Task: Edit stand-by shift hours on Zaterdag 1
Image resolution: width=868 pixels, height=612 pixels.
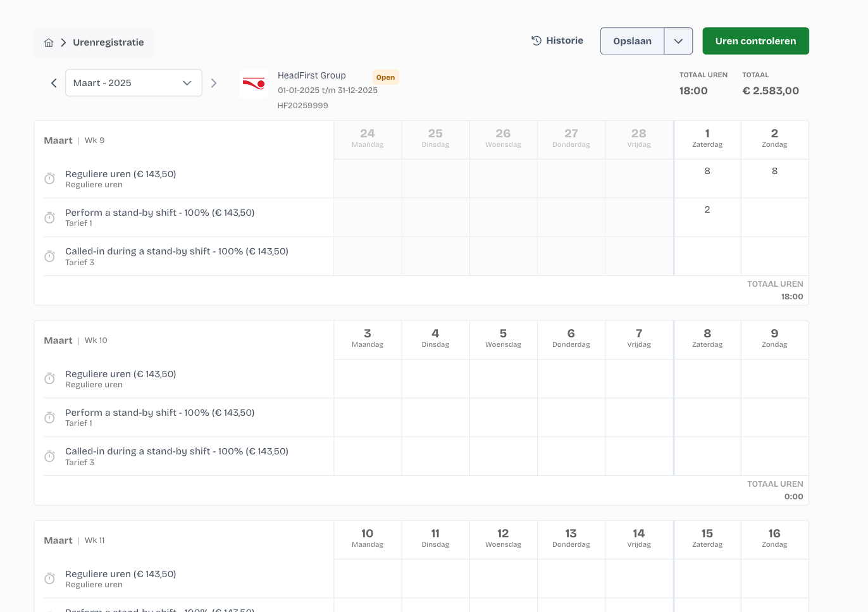Action: click(x=707, y=217)
